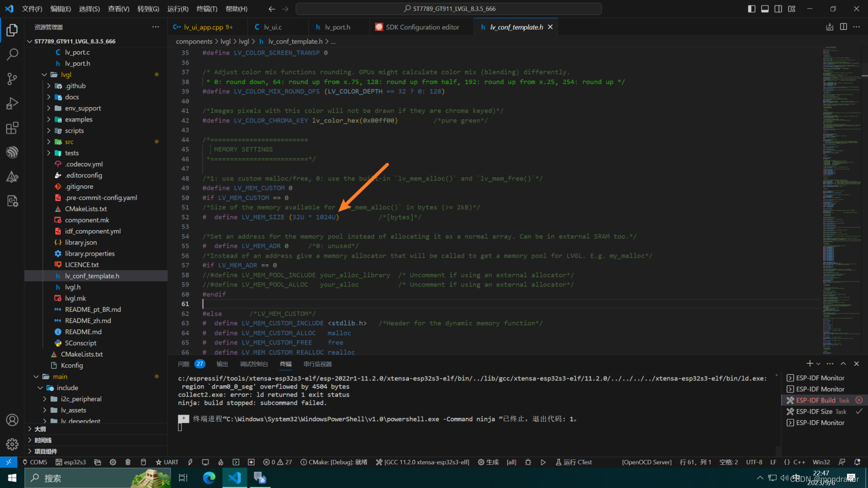The height and width of the screenshot is (488, 868).
Task: Select UART flash method
Action: click(x=167, y=462)
